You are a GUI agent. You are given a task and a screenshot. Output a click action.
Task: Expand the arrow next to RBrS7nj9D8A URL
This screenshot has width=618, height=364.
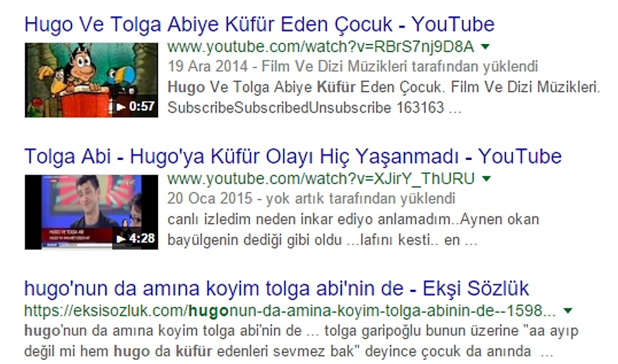tap(485, 47)
